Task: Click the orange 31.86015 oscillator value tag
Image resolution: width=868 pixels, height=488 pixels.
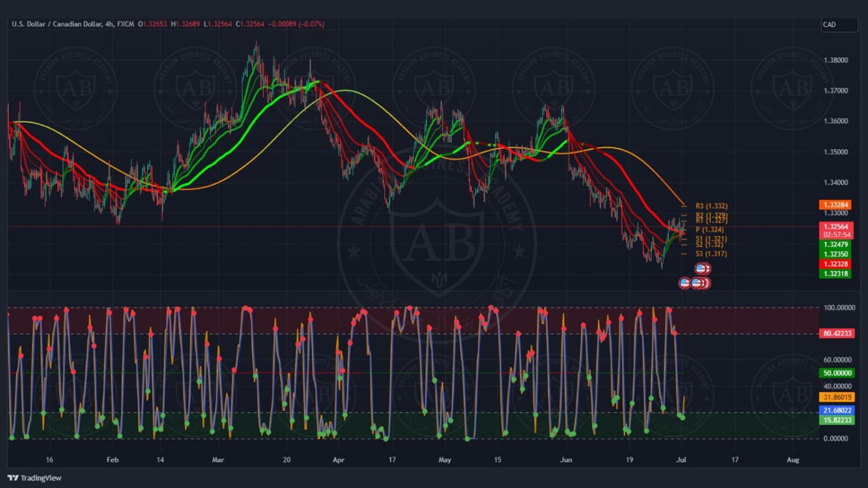Action: (837, 397)
